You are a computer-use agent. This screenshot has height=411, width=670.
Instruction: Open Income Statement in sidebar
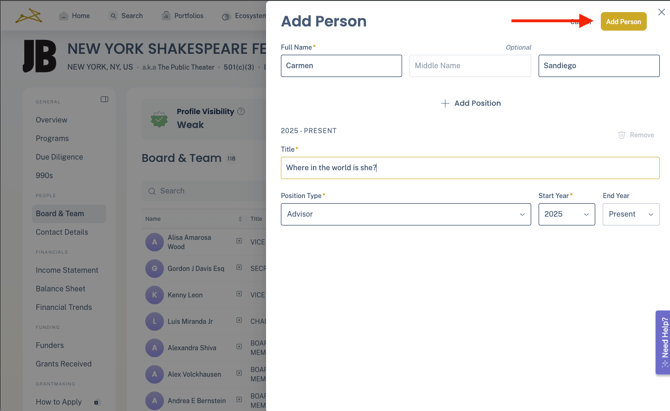coord(67,270)
